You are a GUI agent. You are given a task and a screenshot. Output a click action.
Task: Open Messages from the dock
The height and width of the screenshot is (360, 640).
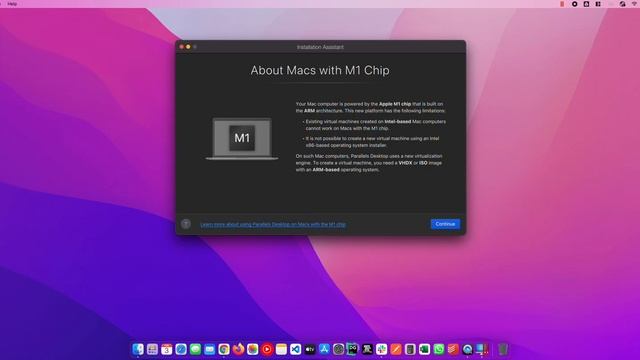click(195, 349)
